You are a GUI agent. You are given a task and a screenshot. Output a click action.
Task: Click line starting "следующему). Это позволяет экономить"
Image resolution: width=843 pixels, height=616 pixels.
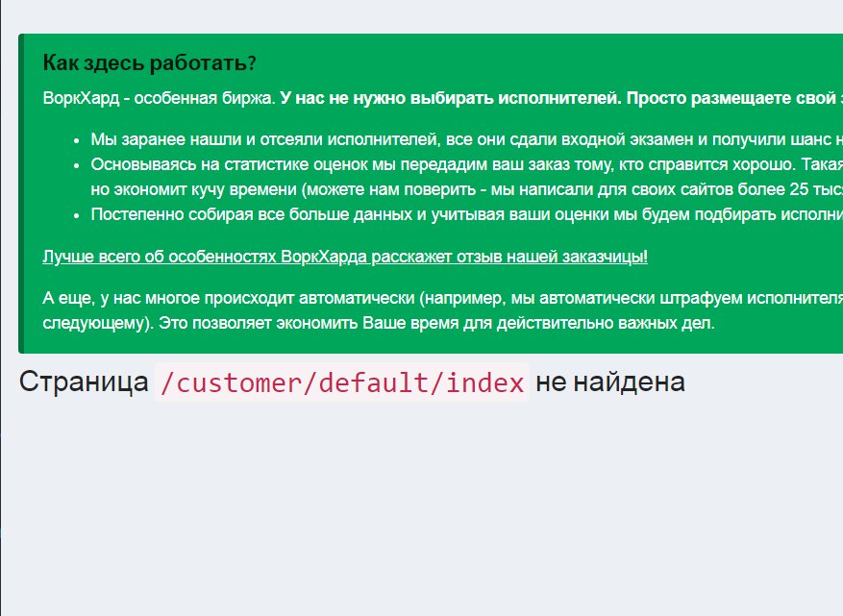[x=379, y=323]
